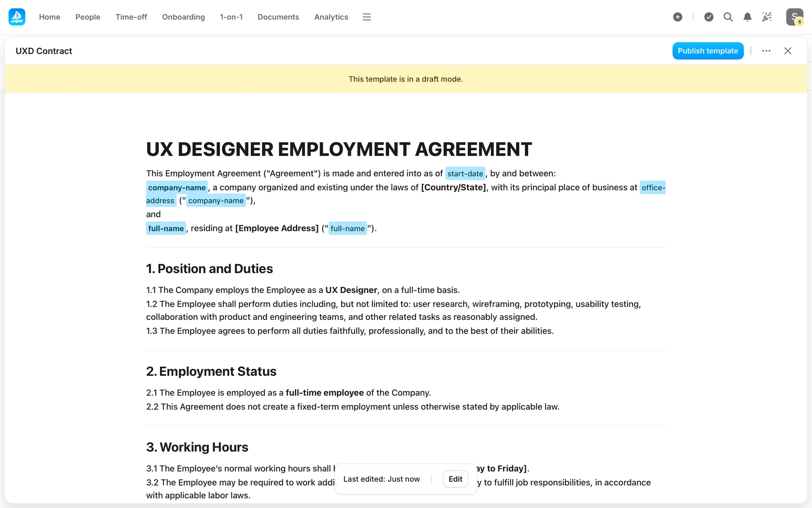Select the start-date placeholder tag
Viewport: 812px width, 508px height.
pyautogui.click(x=465, y=174)
